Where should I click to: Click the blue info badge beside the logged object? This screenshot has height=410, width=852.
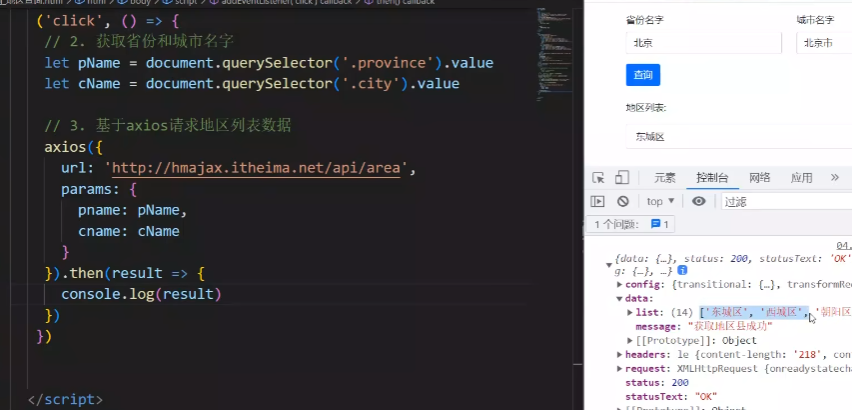pyautogui.click(x=682, y=270)
